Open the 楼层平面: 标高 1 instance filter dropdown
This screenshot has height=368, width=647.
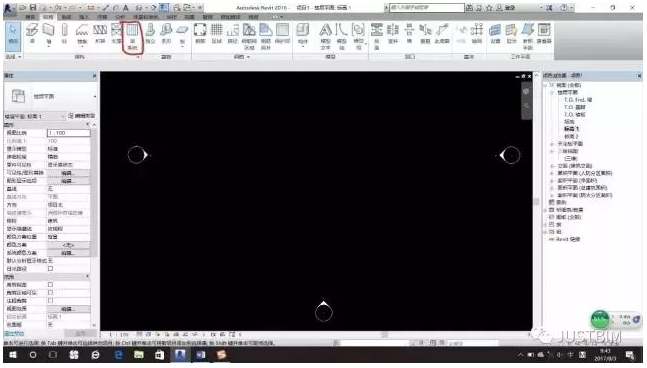click(63, 116)
